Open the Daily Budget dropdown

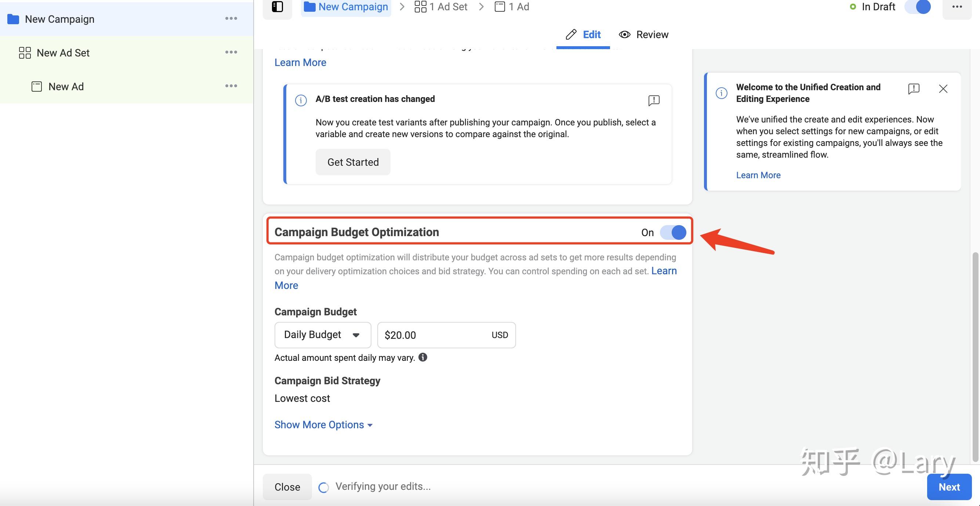click(x=322, y=335)
